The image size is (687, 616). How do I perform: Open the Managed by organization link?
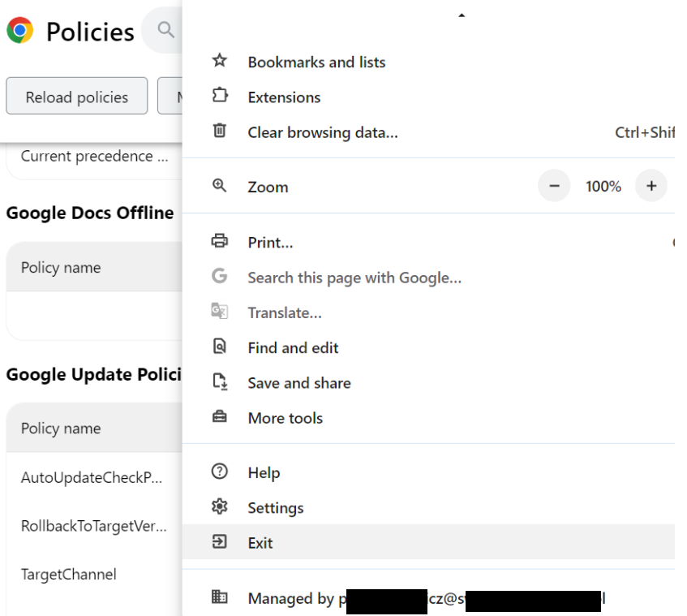pos(428,598)
